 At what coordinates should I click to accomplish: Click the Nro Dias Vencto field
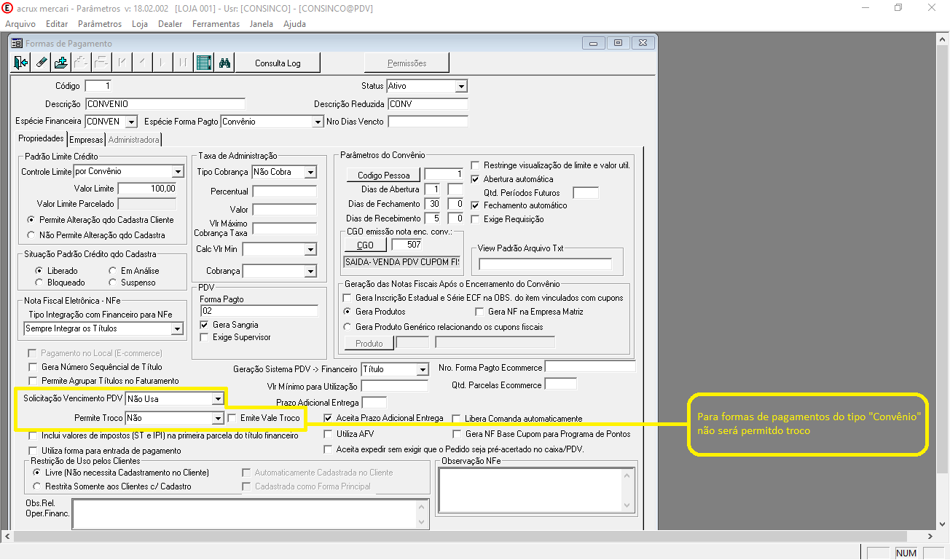(428, 122)
